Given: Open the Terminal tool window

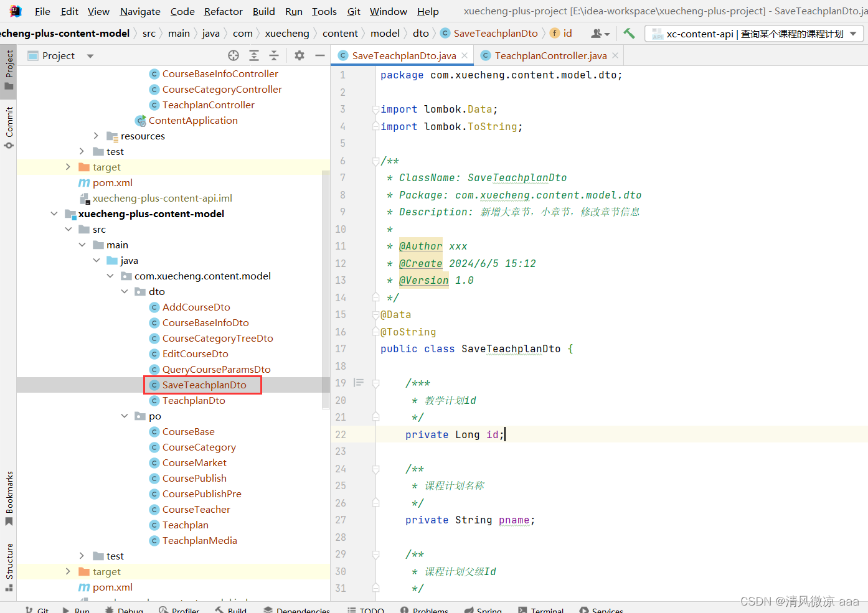Looking at the screenshot, I should pos(540,611).
